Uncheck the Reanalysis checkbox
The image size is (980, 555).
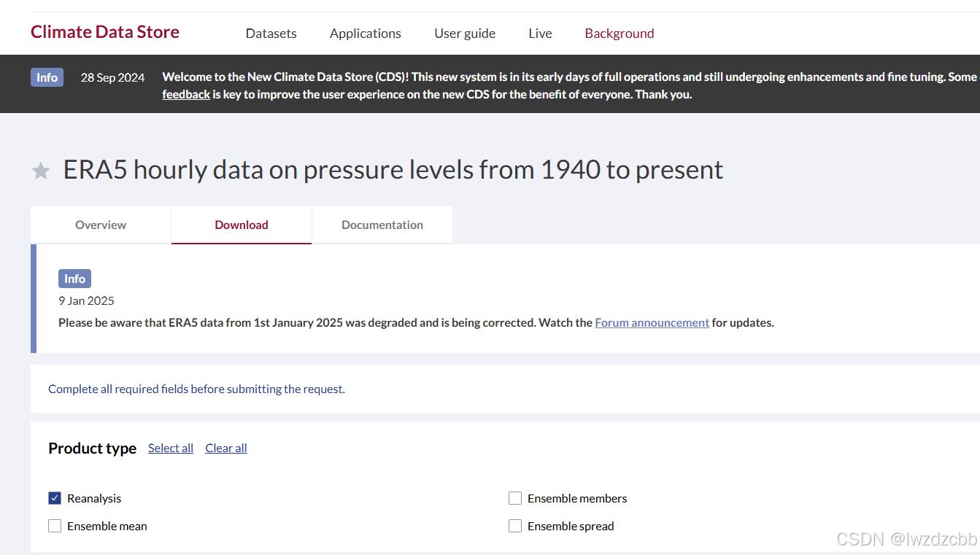click(55, 498)
